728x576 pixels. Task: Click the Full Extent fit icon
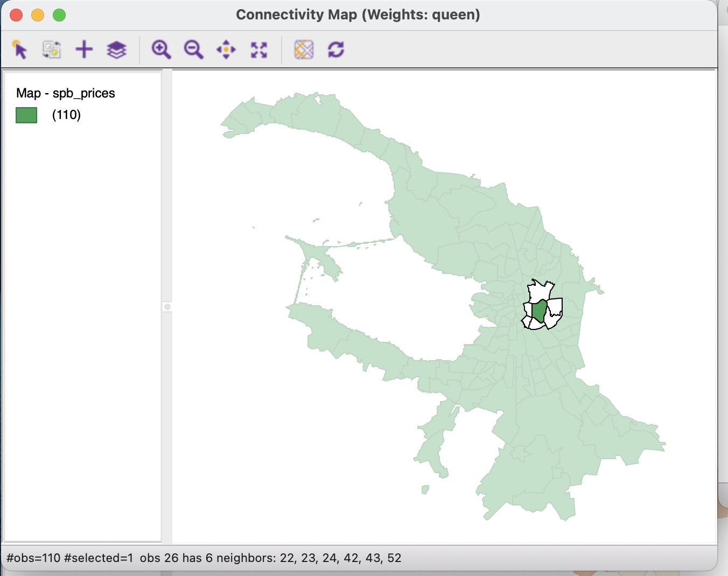pos(259,50)
